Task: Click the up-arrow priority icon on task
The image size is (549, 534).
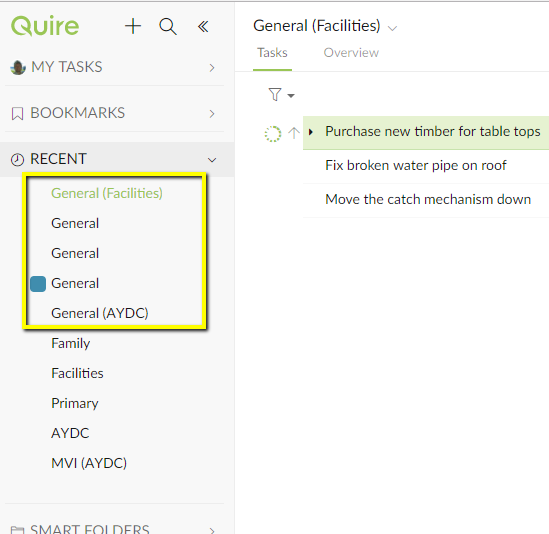Action: click(294, 133)
